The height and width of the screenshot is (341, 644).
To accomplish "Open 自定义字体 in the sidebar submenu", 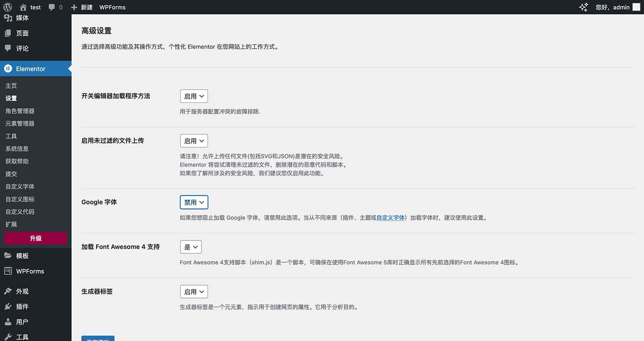I will (20, 186).
